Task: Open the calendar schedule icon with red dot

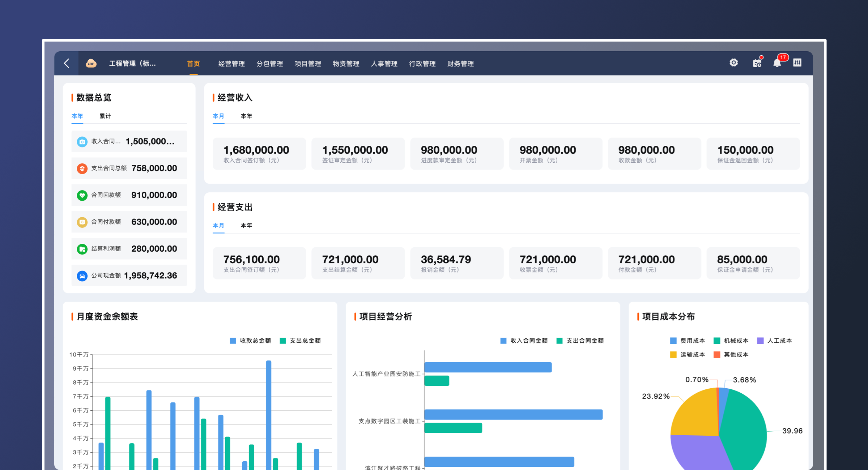Action: pos(757,63)
